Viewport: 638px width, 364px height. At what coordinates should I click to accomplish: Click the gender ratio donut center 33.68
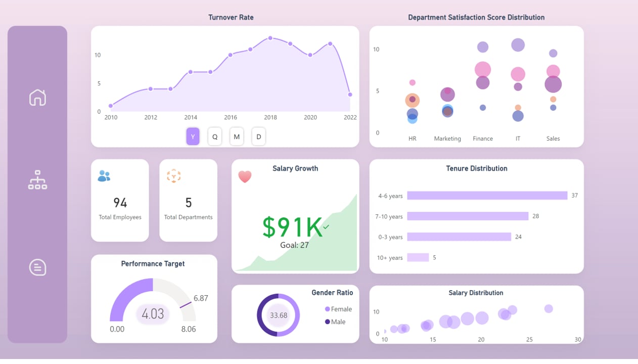tap(279, 315)
